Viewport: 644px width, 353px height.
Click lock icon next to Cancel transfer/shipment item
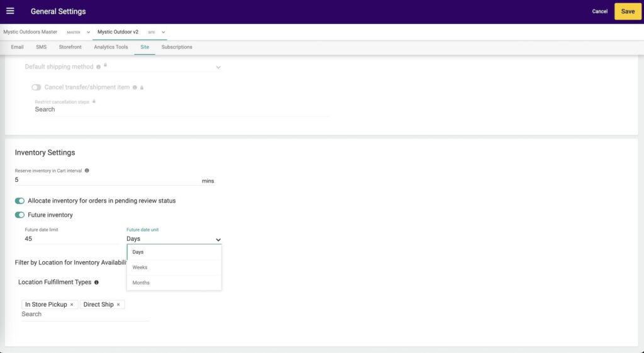coord(142,87)
